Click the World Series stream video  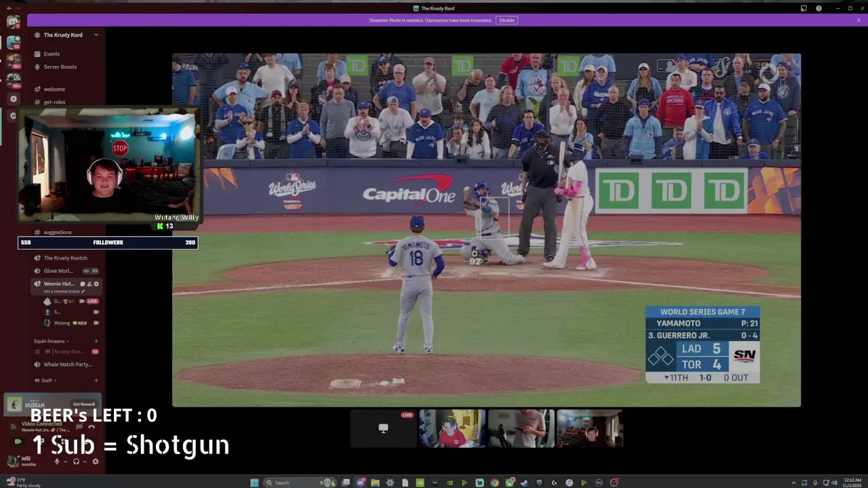tap(486, 230)
